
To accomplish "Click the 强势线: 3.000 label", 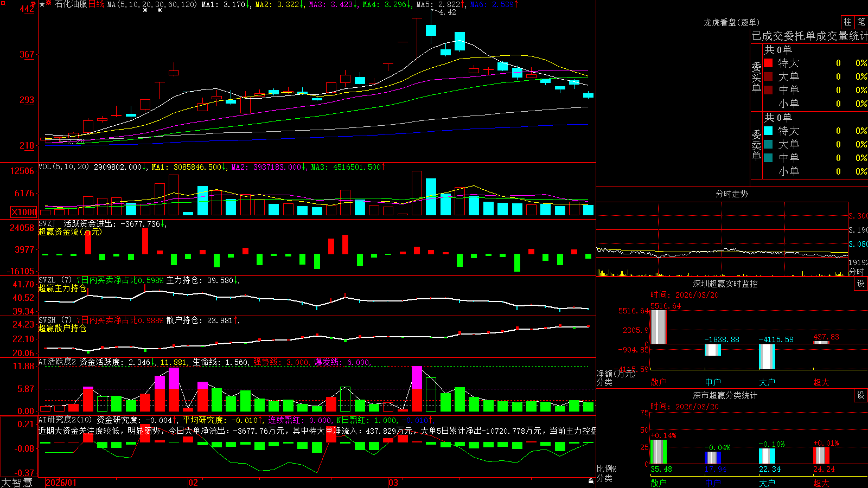I will pyautogui.click(x=282, y=362).
